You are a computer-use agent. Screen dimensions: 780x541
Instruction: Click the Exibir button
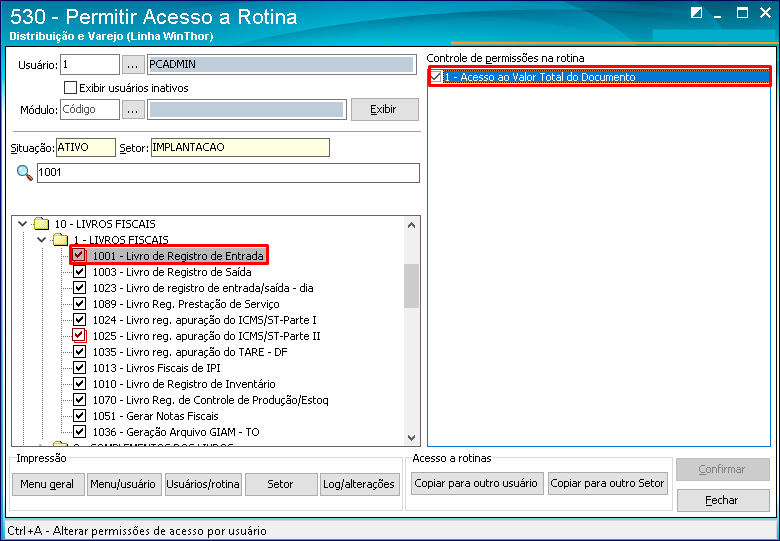coord(385,109)
